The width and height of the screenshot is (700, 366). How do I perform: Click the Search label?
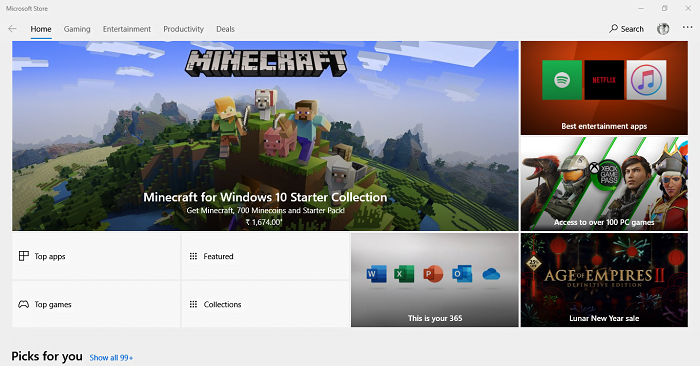coord(632,29)
